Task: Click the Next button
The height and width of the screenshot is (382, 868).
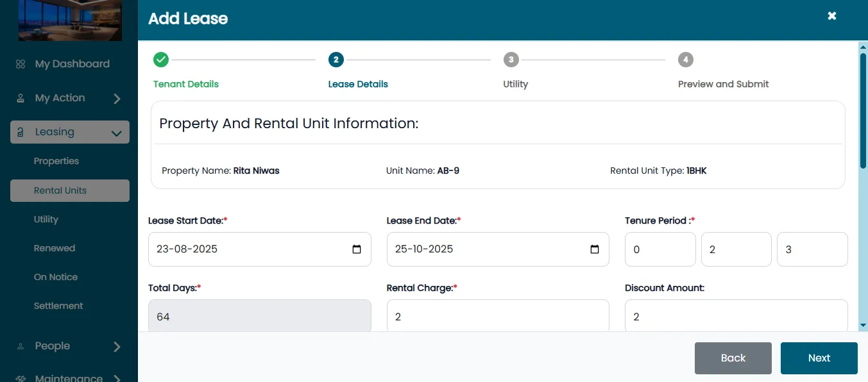Action: tap(819, 358)
